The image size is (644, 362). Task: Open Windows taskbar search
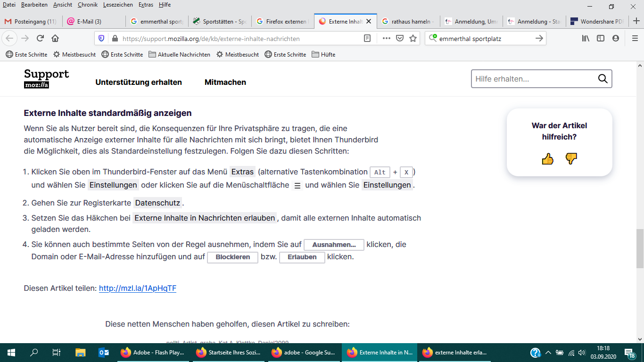[x=34, y=353]
